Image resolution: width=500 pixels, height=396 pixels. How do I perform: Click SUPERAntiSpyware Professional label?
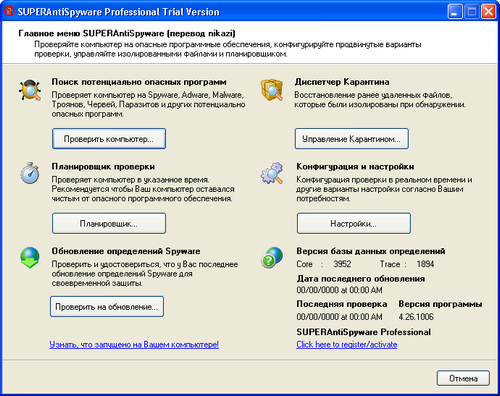tap(364, 332)
